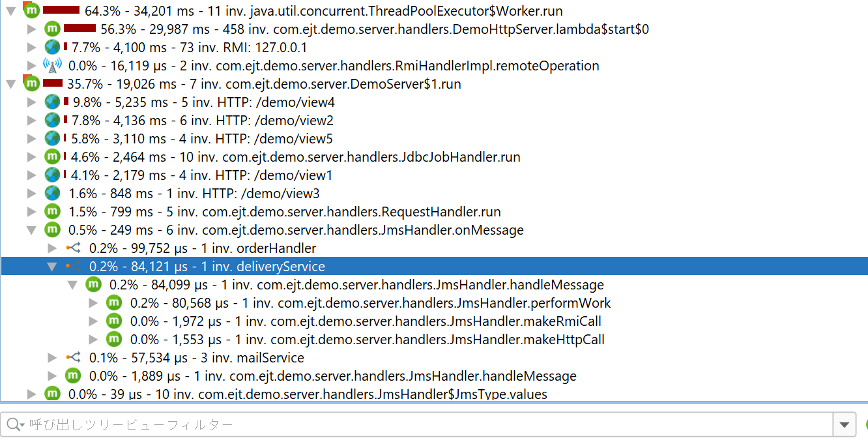Click the 56.3% red percentage bar
This screenshot has height=440, width=868.
(80, 29)
